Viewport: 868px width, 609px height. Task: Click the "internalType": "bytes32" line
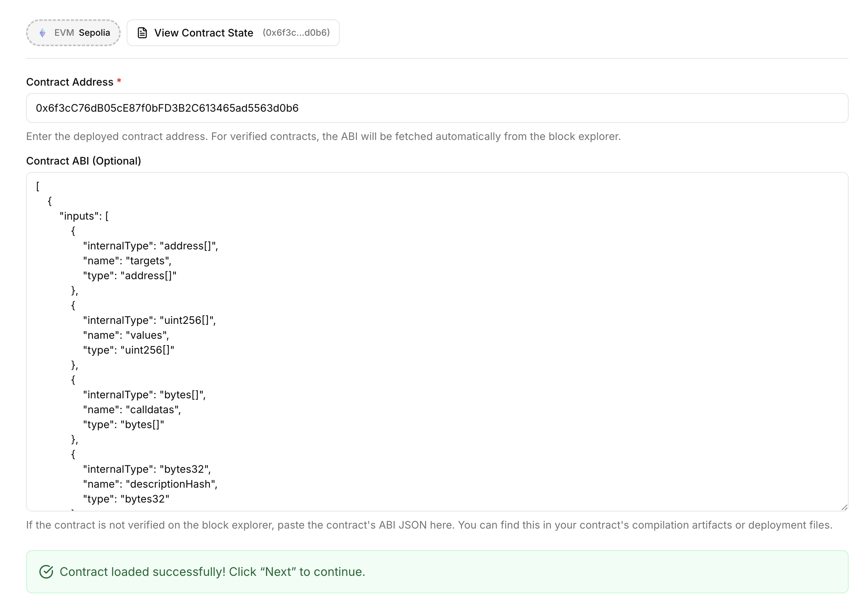[147, 469]
